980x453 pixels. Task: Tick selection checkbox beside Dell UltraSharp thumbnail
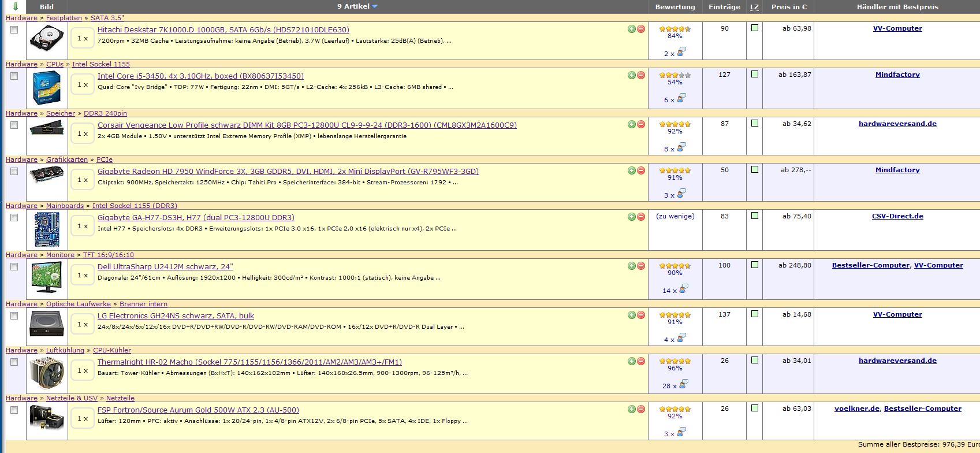[x=14, y=266]
